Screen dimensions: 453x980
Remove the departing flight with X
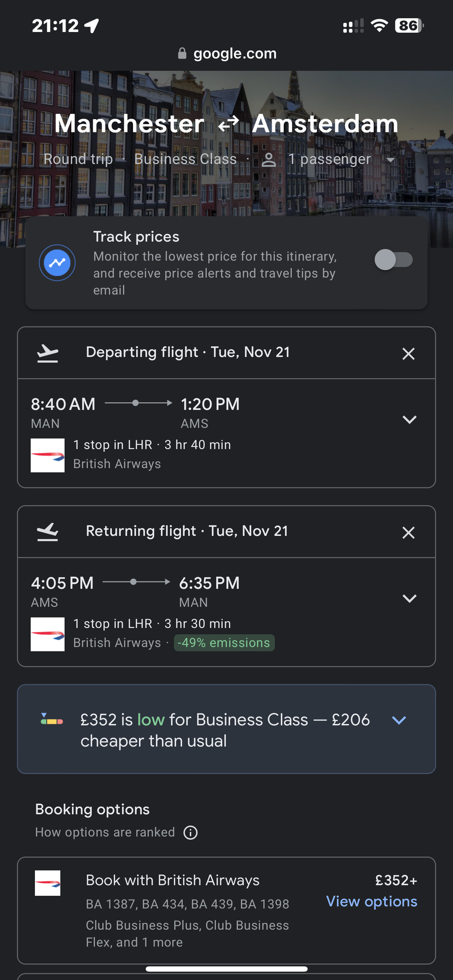coord(408,354)
